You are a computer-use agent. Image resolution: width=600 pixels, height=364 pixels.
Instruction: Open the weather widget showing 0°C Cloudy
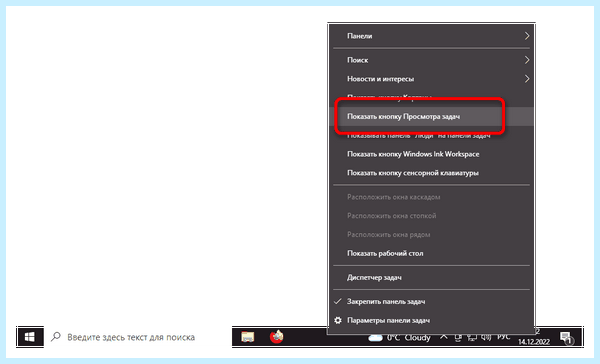tap(399, 338)
